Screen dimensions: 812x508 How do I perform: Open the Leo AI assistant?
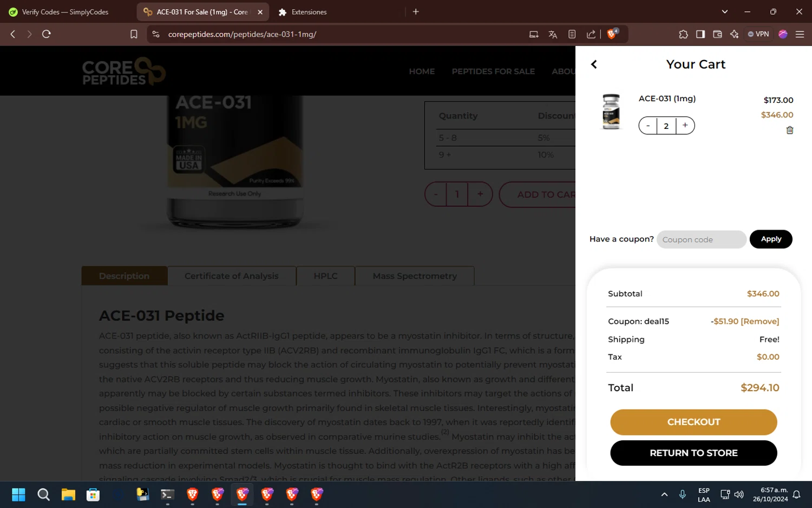735,34
